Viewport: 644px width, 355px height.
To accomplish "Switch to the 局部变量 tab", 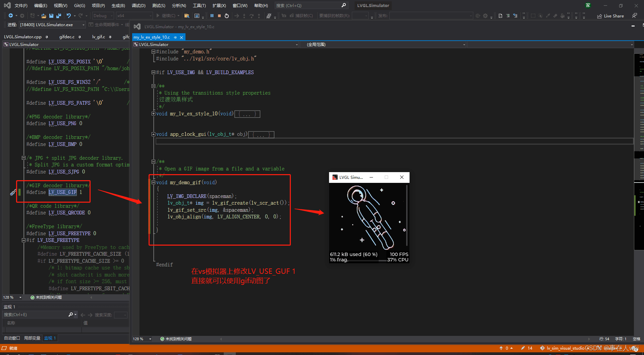I will 32,338.
